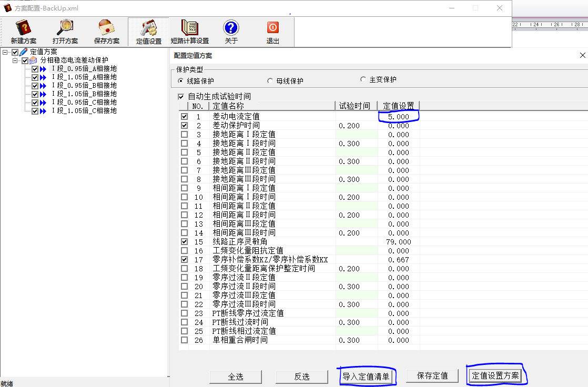Screen dimensions: 588x387
Task: Open 短路计算设置 toolbar icon
Action: pos(189,32)
